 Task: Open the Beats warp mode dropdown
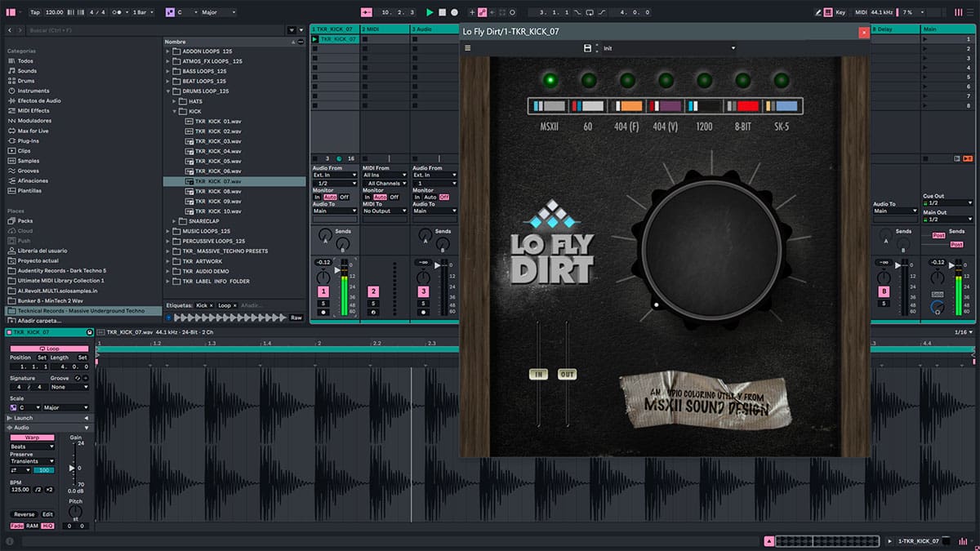click(x=32, y=447)
